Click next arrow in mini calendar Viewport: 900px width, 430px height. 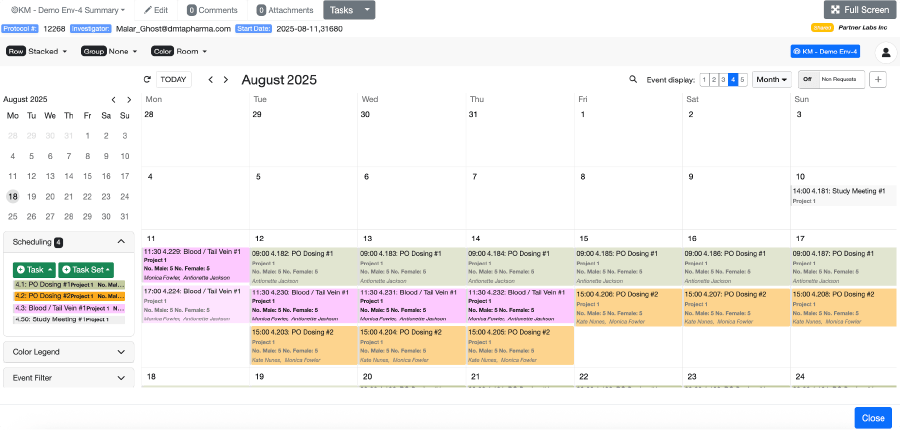coord(129,100)
